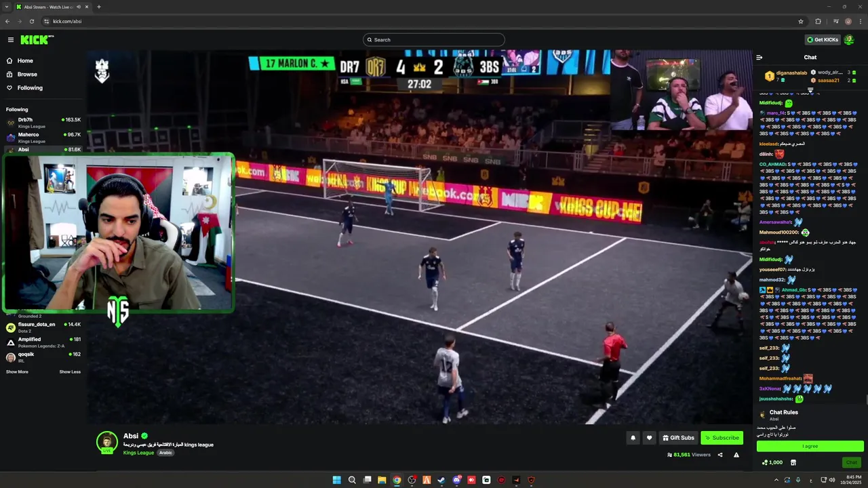The height and width of the screenshot is (488, 868).
Task: Click the KICK logo
Action: [x=35, y=40]
